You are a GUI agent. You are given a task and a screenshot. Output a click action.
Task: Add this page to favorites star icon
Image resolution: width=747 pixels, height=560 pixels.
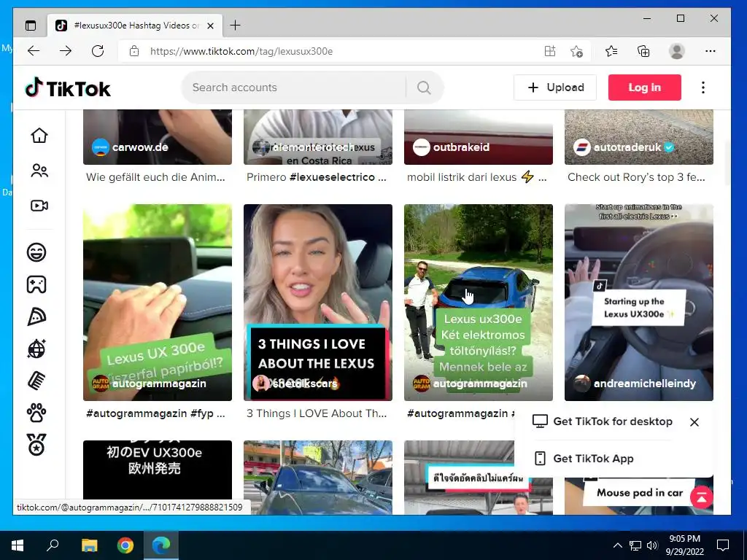(576, 51)
